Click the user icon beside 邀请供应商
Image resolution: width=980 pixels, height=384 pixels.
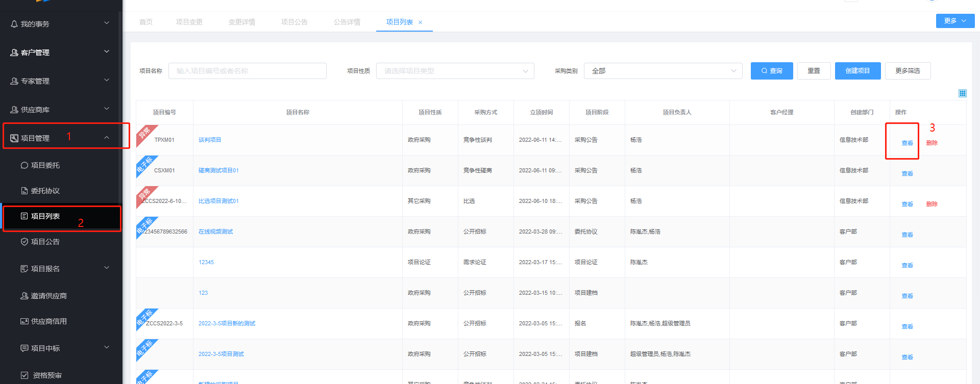coord(24,296)
